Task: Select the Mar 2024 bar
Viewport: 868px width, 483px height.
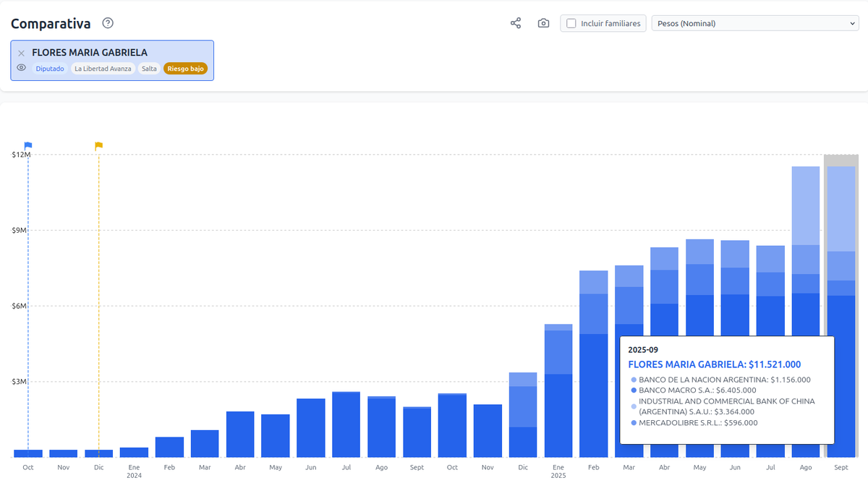Action: 205,443
